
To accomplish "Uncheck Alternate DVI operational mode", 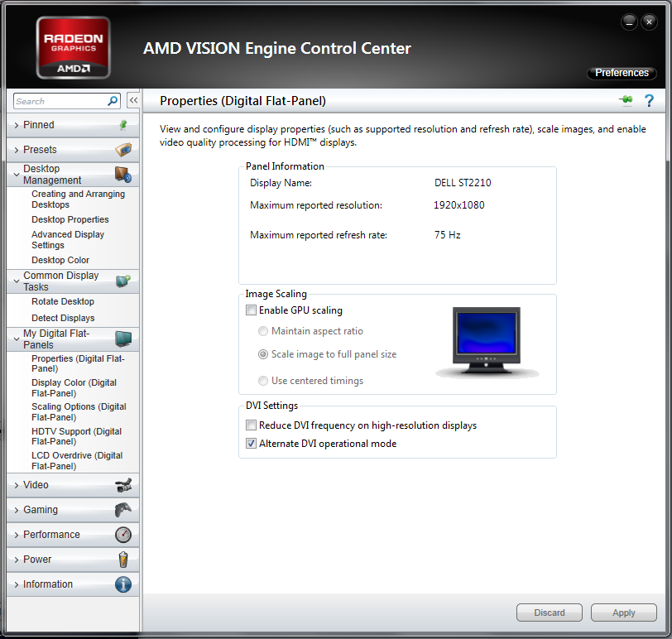I will coord(251,443).
